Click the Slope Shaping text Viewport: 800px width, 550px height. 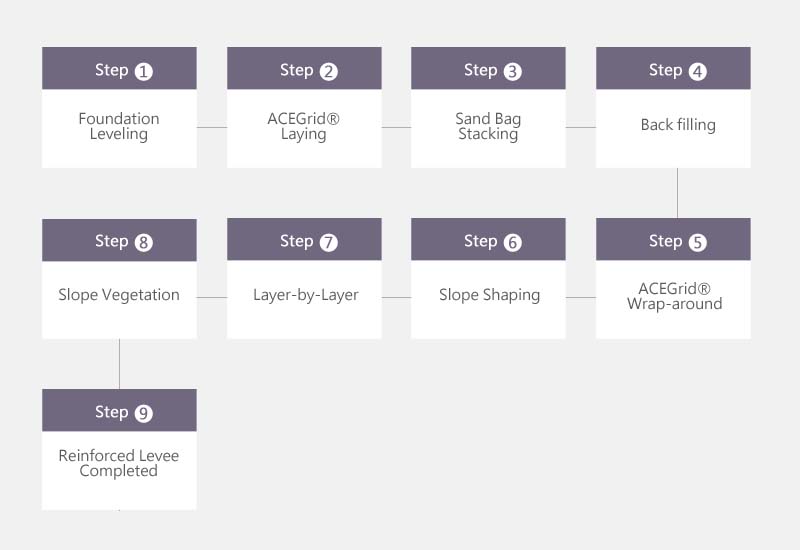(489, 295)
